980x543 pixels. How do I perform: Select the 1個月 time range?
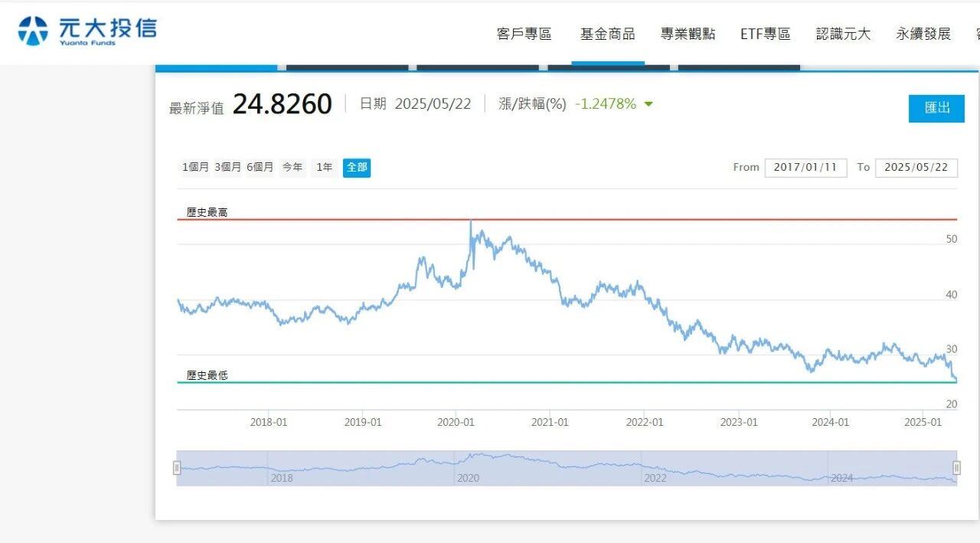(195, 167)
